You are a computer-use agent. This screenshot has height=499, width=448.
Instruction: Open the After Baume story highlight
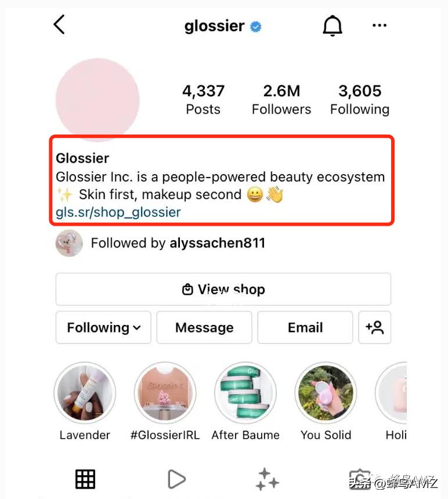tap(245, 394)
